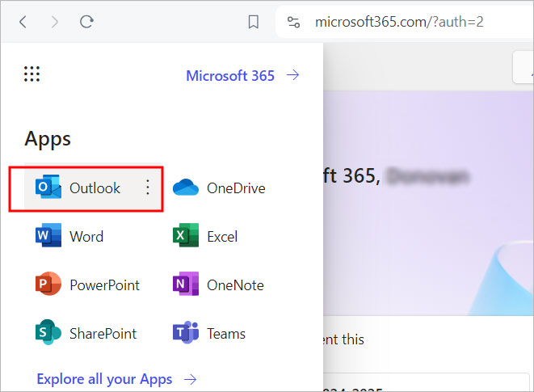Click the Outlook label text
This screenshot has height=392, width=534.
tap(95, 188)
